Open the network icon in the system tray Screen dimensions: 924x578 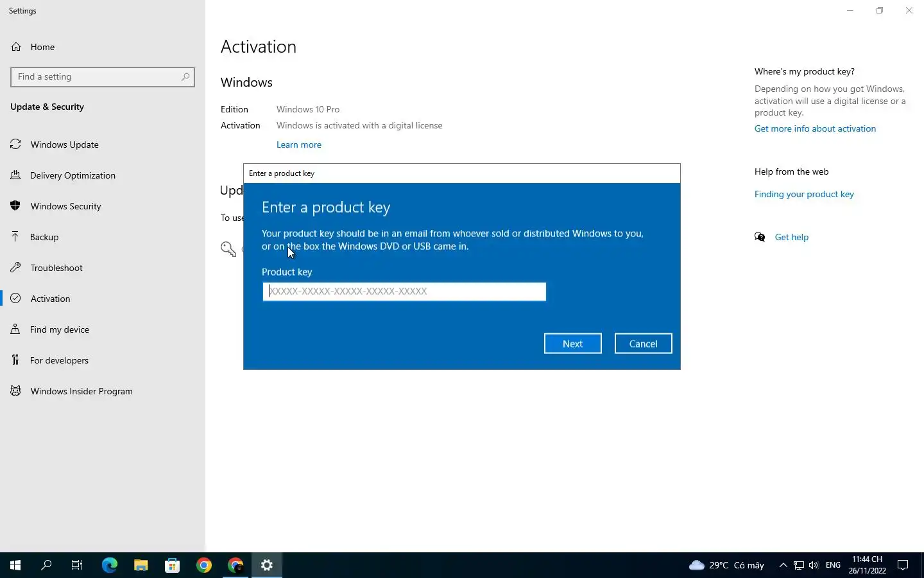point(799,565)
